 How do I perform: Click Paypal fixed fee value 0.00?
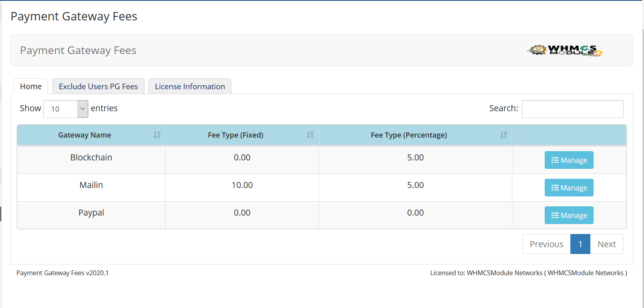coord(242,213)
